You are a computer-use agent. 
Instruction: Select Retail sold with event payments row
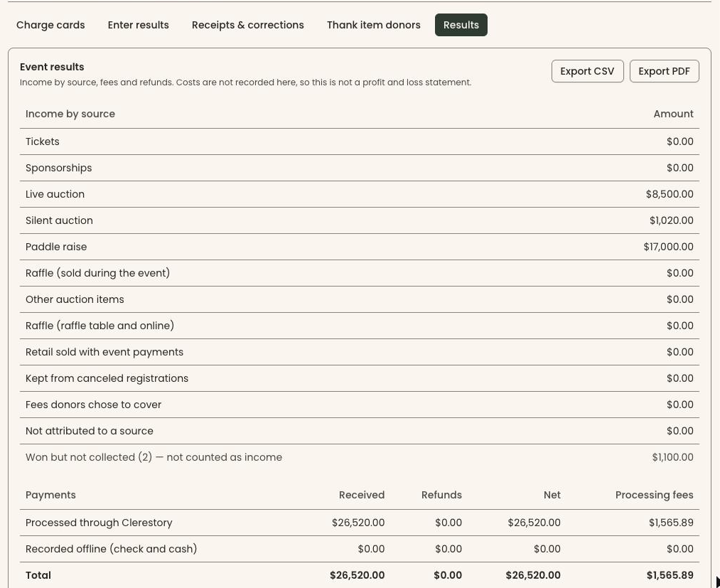[360, 352]
